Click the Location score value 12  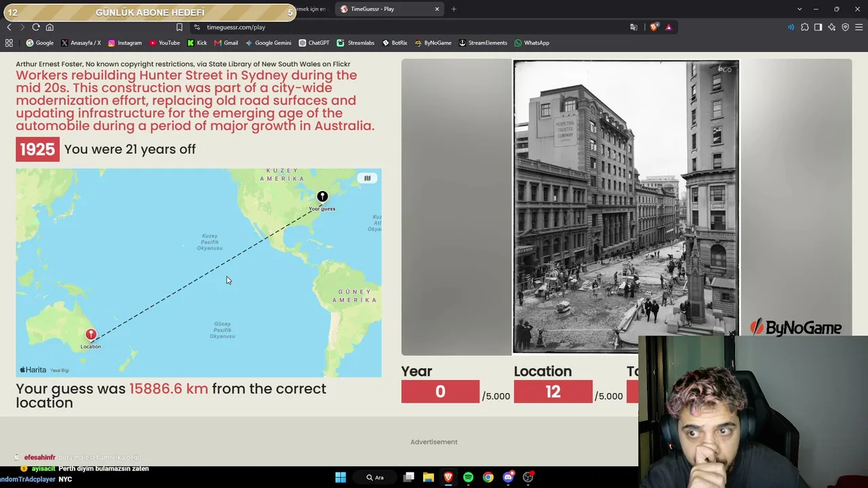pyautogui.click(x=553, y=392)
